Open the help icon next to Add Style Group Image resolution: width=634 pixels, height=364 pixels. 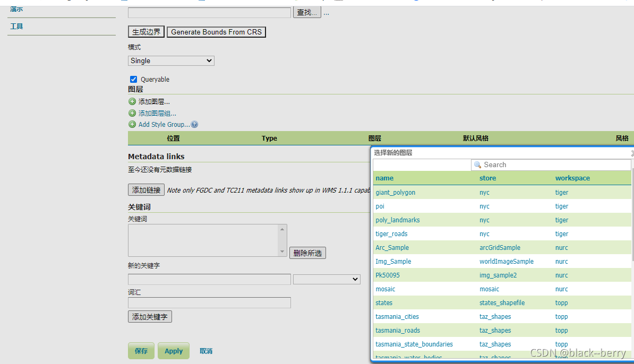click(194, 125)
